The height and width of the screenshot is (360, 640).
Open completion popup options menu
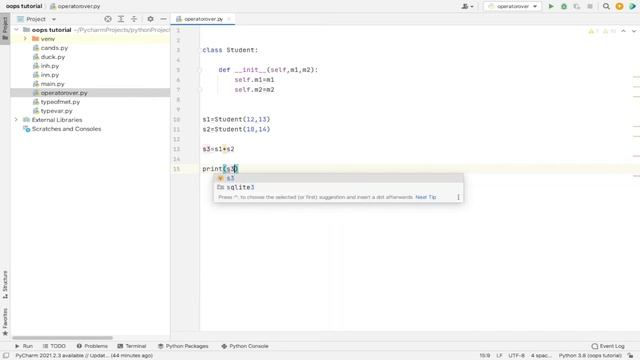click(x=458, y=197)
